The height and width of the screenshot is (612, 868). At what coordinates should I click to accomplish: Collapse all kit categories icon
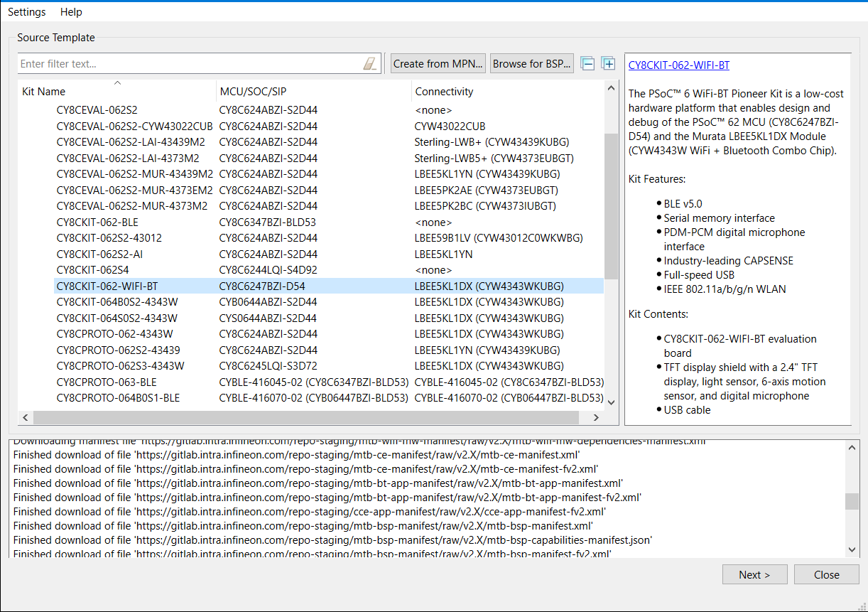587,63
